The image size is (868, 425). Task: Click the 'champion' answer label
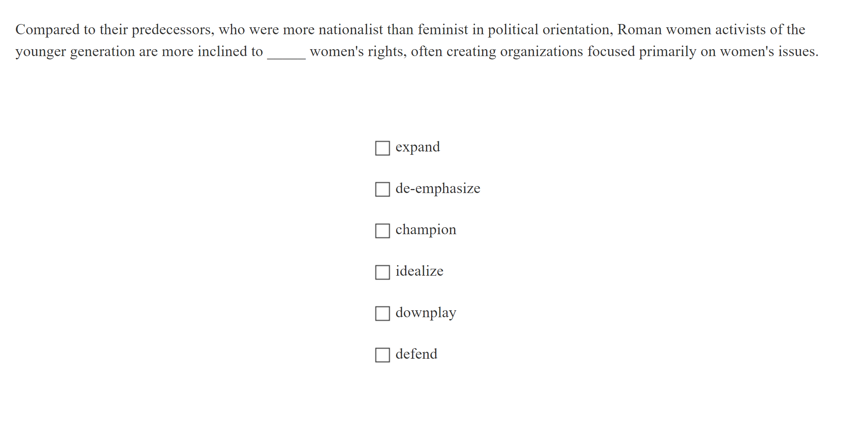426,230
